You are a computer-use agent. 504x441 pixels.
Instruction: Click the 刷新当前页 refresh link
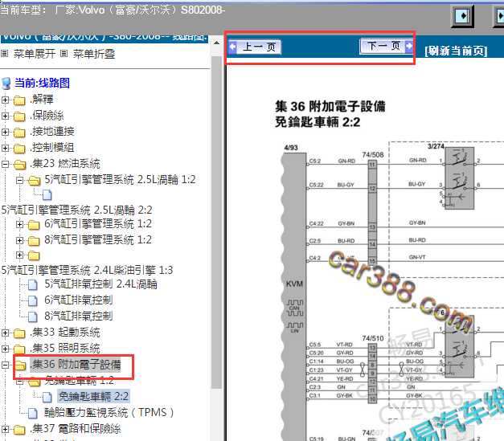pyautogui.click(x=456, y=51)
